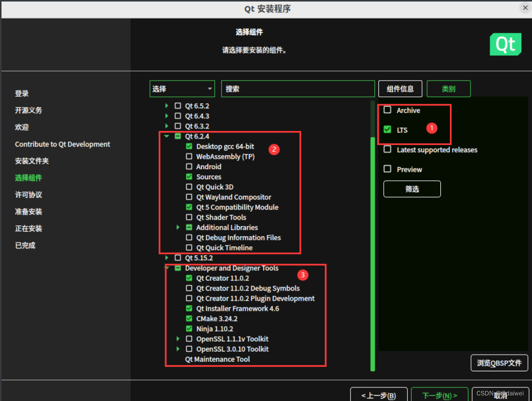The height and width of the screenshot is (401, 532).
Task: Enable the Archive filter checkbox
Action: [x=387, y=110]
